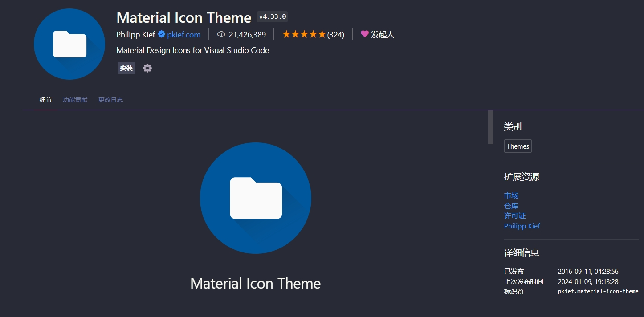Click the small extension folder logo in header
This screenshot has height=317, width=644.
(x=69, y=44)
